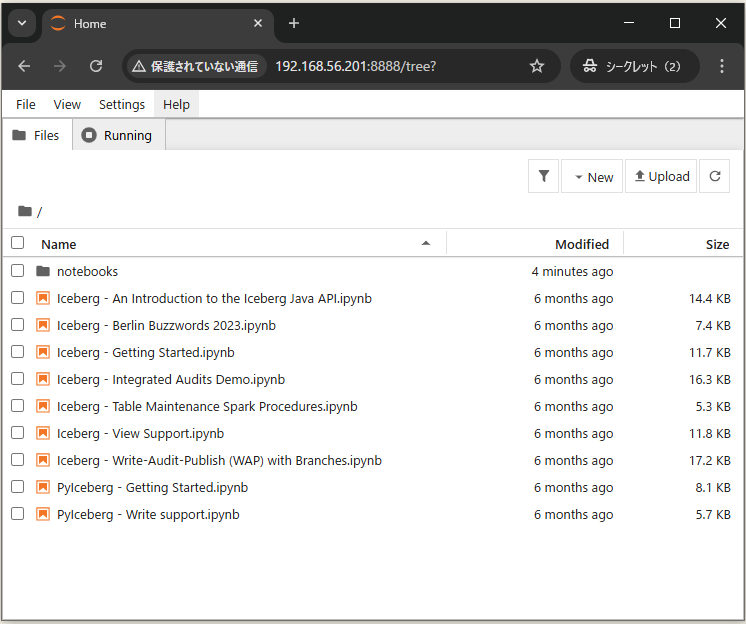The image size is (746, 624).
Task: Bookmark this page with the star icon
Action: (537, 66)
